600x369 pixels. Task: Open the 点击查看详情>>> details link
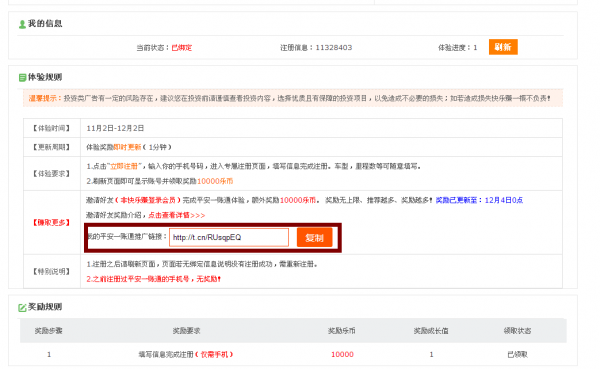(177, 215)
